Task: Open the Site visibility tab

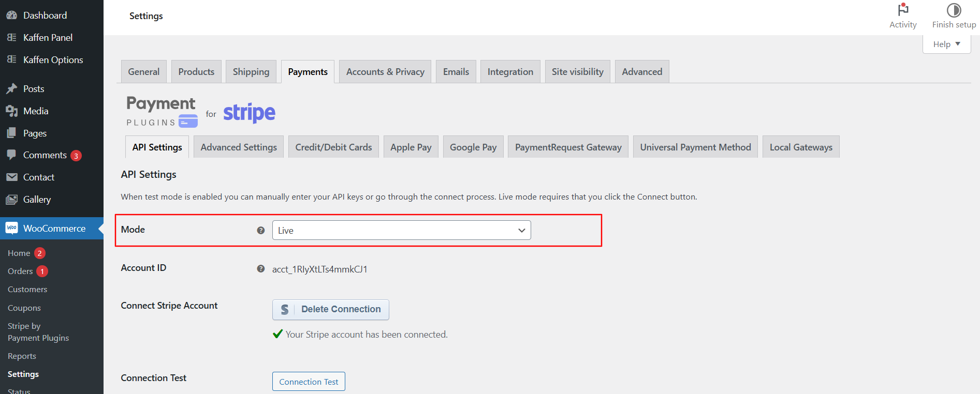Action: tap(578, 72)
